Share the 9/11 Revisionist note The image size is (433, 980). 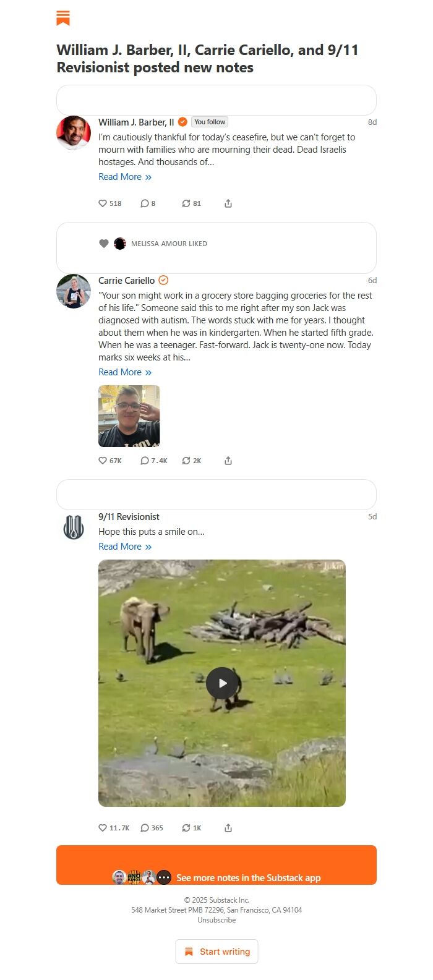pos(228,828)
